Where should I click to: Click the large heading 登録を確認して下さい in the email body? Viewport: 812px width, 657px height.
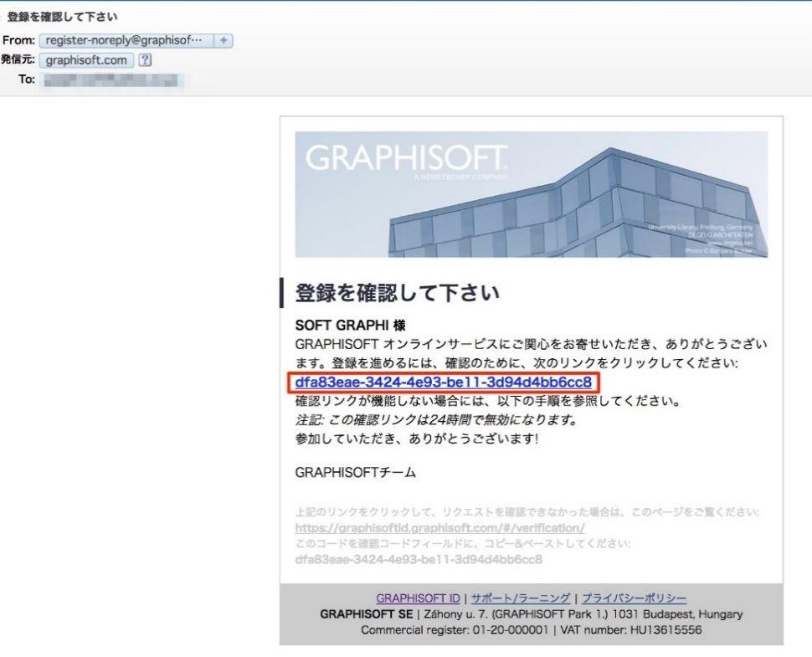[397, 293]
